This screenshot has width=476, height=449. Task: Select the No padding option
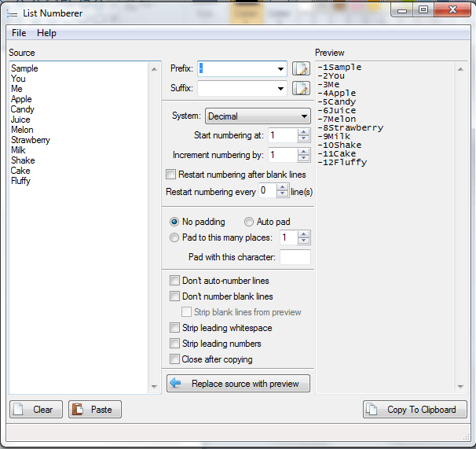point(174,222)
